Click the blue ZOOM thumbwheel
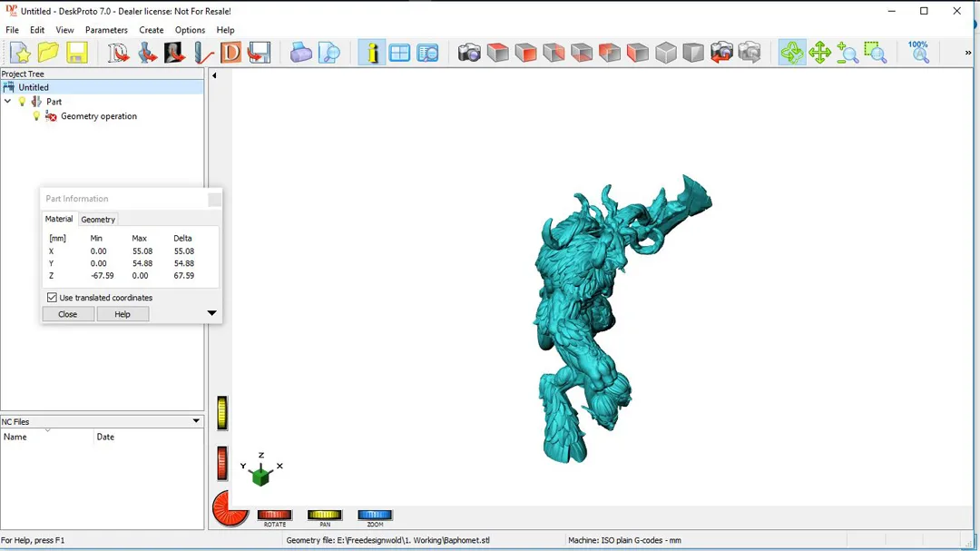 coord(375,515)
